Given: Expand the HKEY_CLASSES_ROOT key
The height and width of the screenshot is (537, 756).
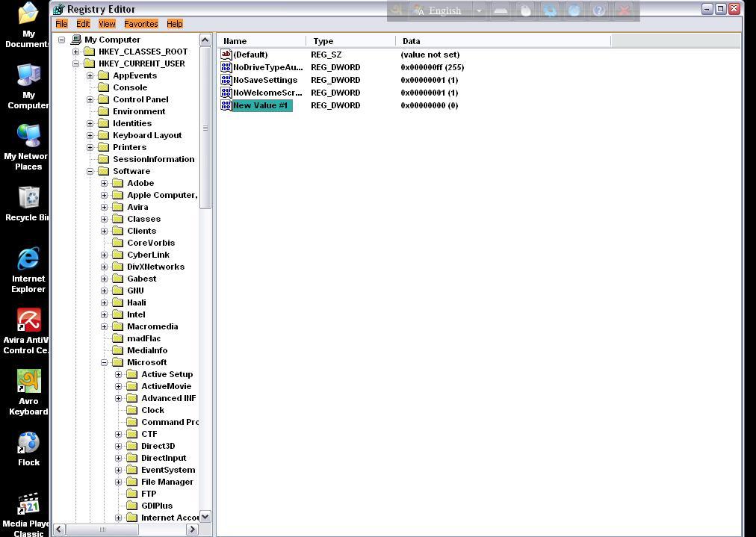Looking at the screenshot, I should [75, 52].
